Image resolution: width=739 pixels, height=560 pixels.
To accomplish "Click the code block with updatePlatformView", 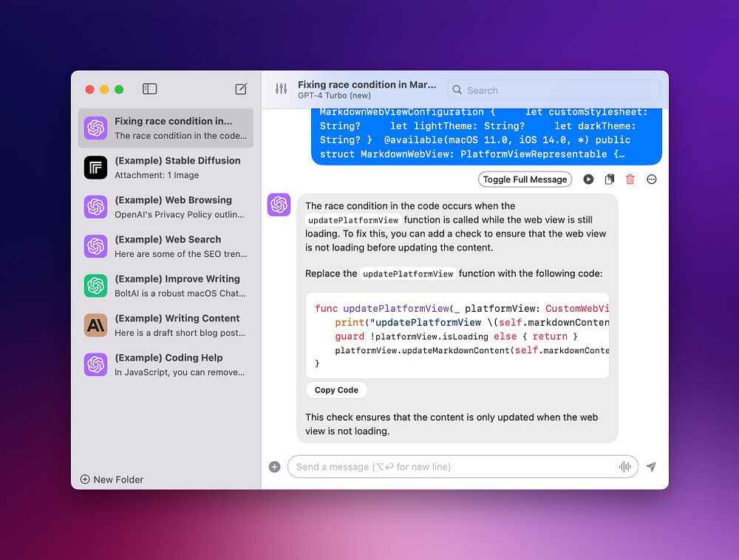I will coord(457,335).
